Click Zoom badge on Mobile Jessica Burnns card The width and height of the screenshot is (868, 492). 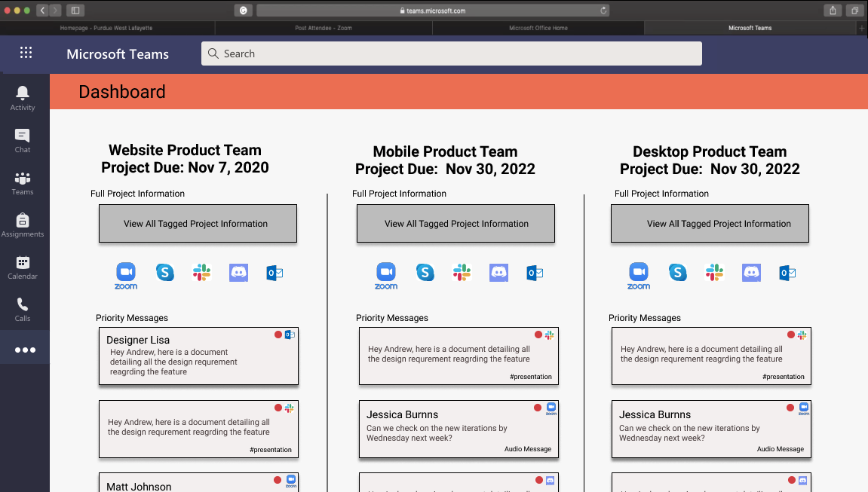click(551, 408)
